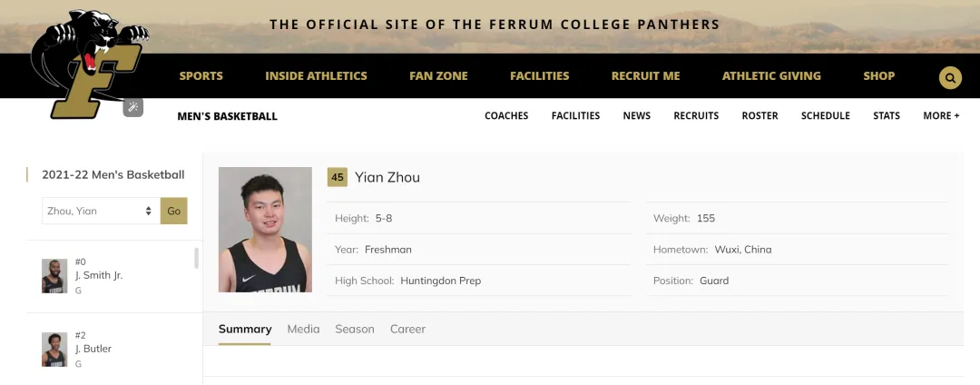Open the ROSTER link

[x=759, y=116]
